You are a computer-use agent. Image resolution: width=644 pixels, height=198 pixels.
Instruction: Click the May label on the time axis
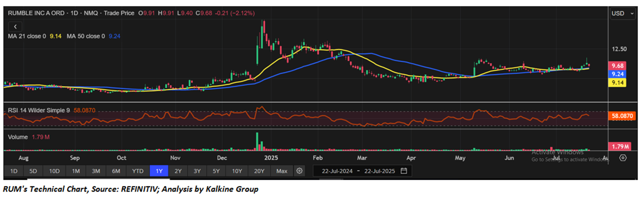point(461,158)
